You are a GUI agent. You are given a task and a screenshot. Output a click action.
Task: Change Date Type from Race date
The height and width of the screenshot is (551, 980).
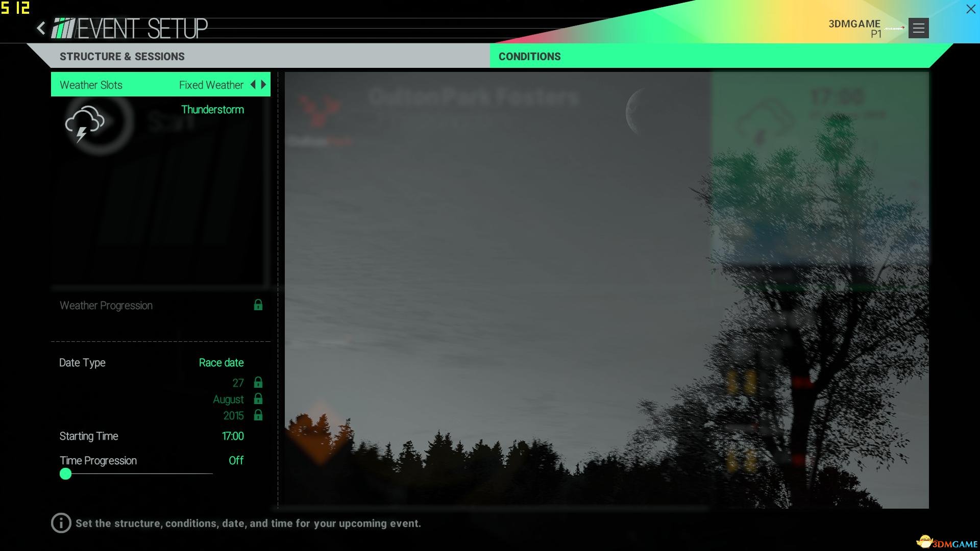pyautogui.click(x=221, y=363)
